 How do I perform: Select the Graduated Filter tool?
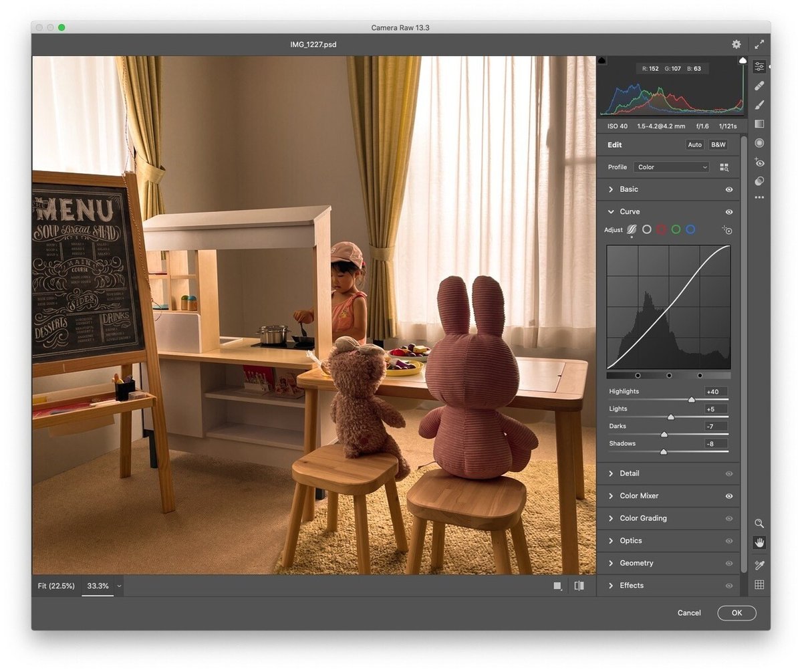coord(759,124)
